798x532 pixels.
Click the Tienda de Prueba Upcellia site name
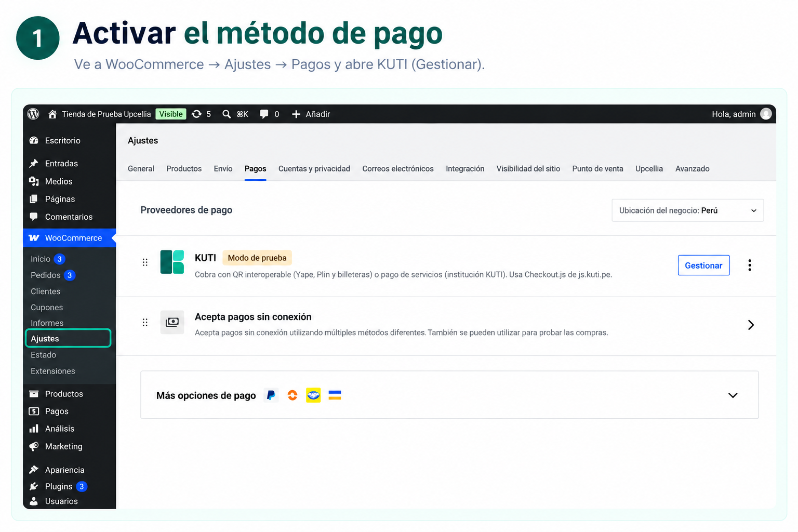(106, 114)
